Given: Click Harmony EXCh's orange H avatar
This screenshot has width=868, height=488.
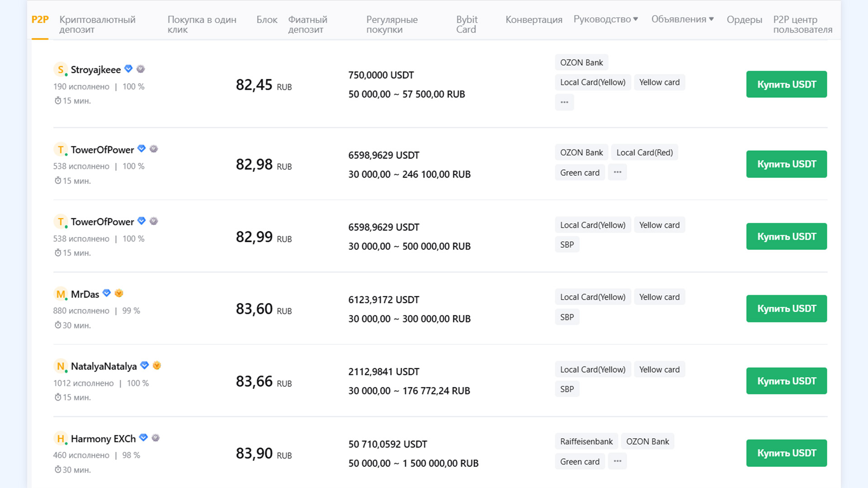Looking at the screenshot, I should (x=60, y=438).
